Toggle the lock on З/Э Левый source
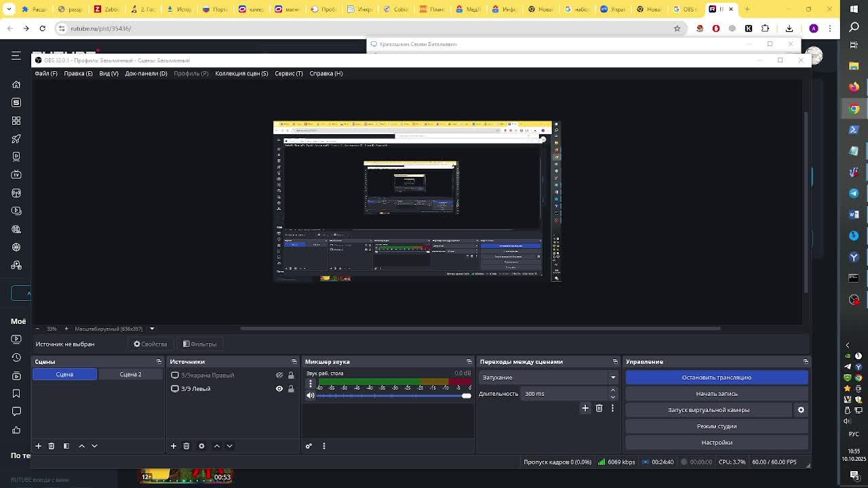The height and width of the screenshot is (488, 868). coord(291,389)
